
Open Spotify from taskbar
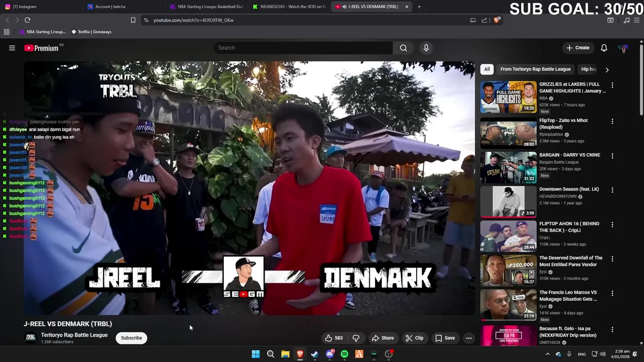(344, 354)
